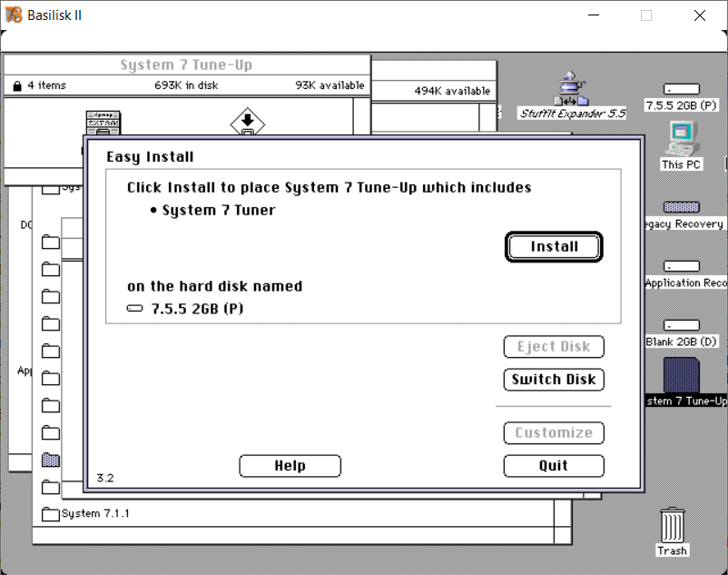Select the Apple Extras document icon in Tune-Up window
Screen dimensions: 728x575
point(103,123)
